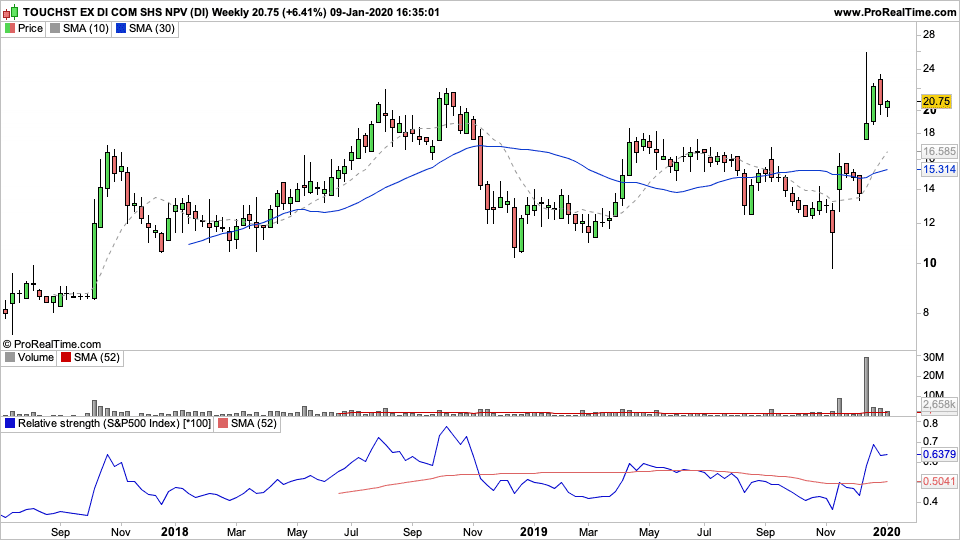Screen dimensions: 960x540
Task: Click the pink Relative strength SMA swatch
Action: pos(223,424)
